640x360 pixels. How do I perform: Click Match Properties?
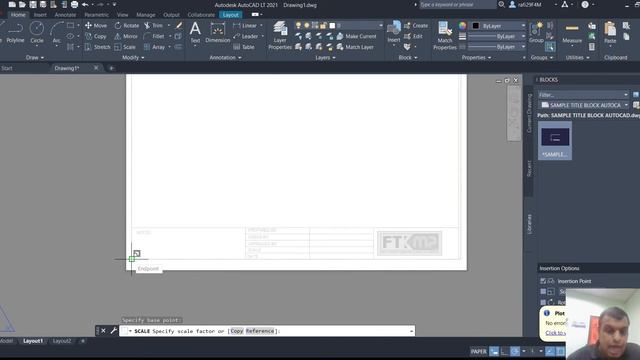click(x=444, y=36)
